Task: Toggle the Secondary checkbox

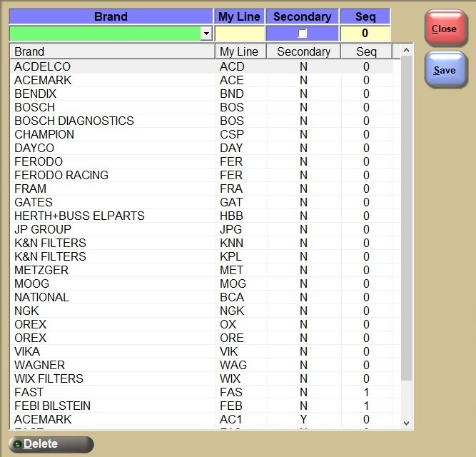Action: coord(303,34)
